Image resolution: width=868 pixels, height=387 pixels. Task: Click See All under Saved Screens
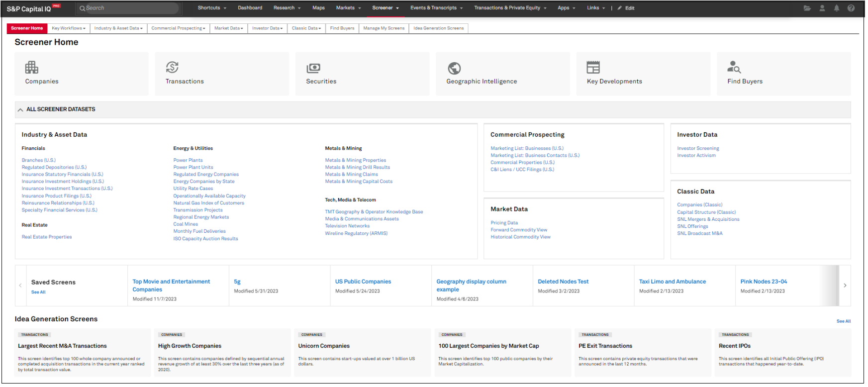point(38,292)
